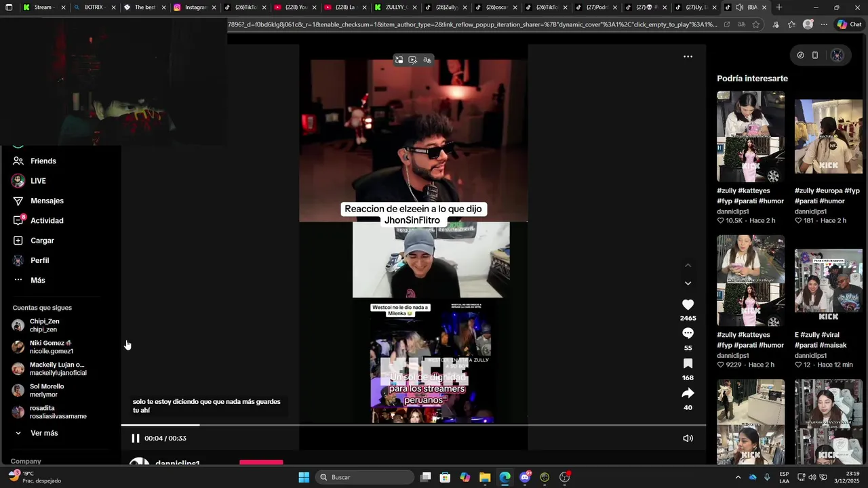Viewport: 868px width, 488px height.
Task: Switch to the ZULLYY Kick browser tab
Action: pyautogui.click(x=395, y=7)
